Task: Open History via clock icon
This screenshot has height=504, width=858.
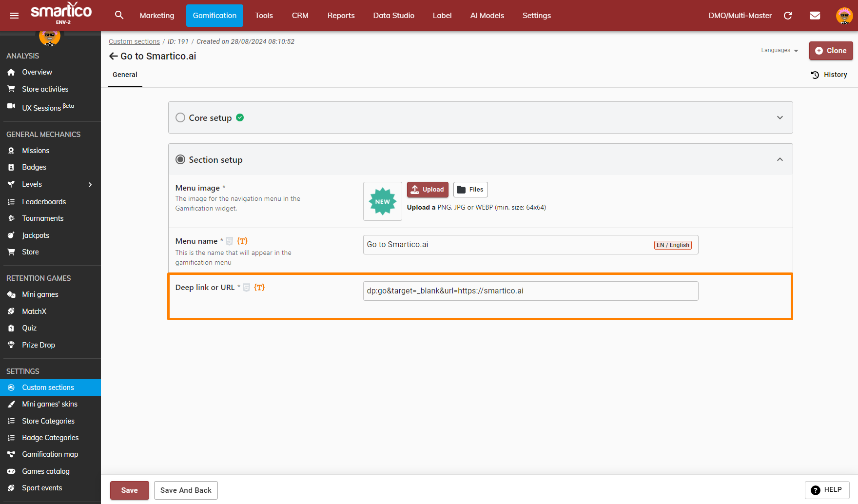Action: [x=815, y=75]
